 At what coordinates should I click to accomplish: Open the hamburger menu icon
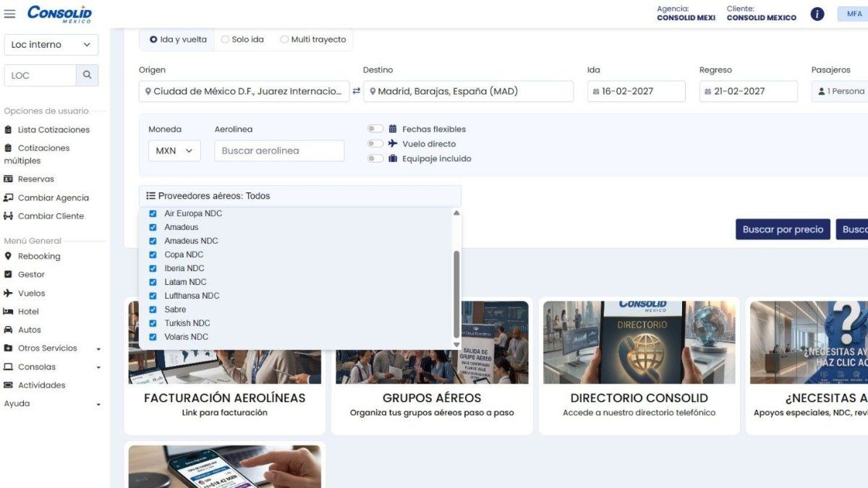[10, 14]
